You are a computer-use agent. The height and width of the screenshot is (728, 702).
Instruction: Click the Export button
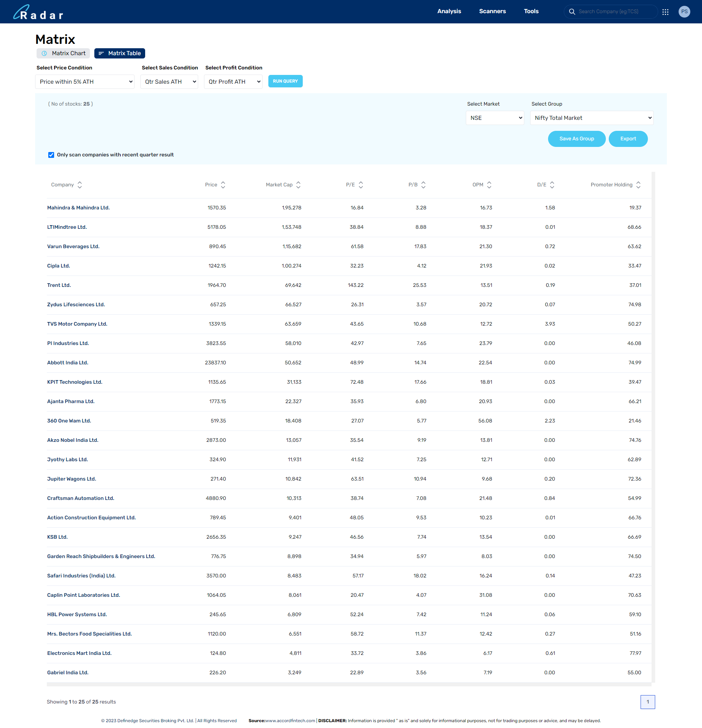(x=628, y=139)
